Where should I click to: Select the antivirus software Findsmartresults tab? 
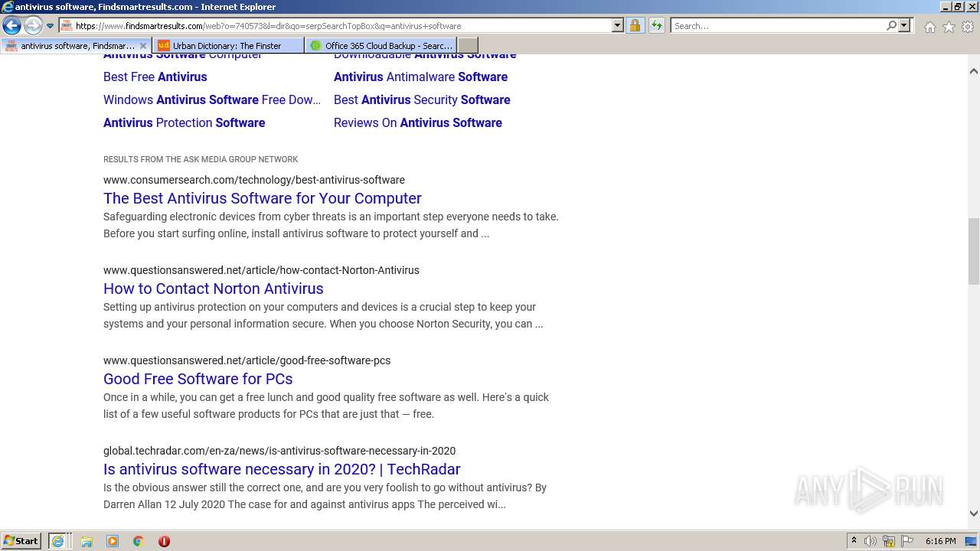tap(75, 45)
